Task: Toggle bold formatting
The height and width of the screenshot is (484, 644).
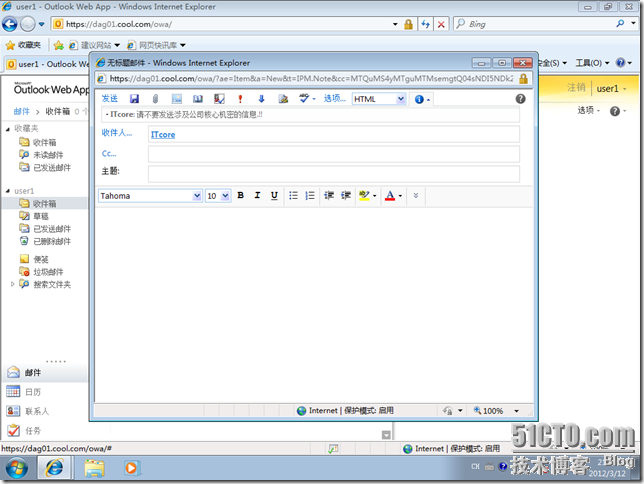Action: coord(240,196)
